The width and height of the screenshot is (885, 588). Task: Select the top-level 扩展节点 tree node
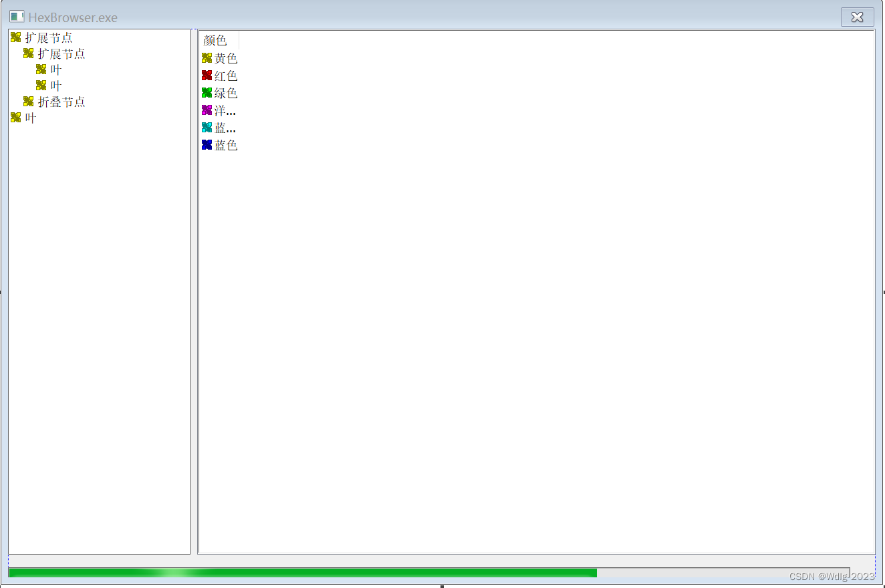coord(49,37)
